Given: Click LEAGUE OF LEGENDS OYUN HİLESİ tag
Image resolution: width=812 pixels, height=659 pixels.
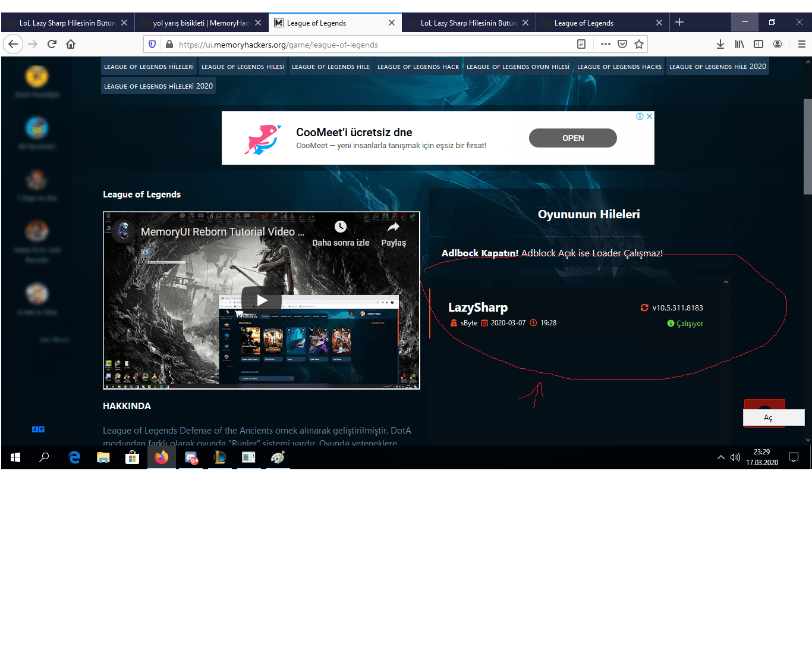Looking at the screenshot, I should point(518,67).
